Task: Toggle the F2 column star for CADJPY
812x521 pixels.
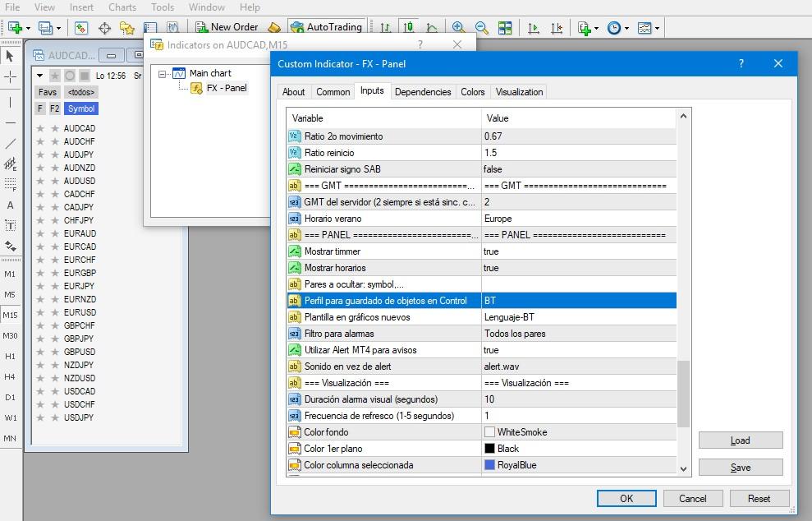Action: click(x=54, y=207)
